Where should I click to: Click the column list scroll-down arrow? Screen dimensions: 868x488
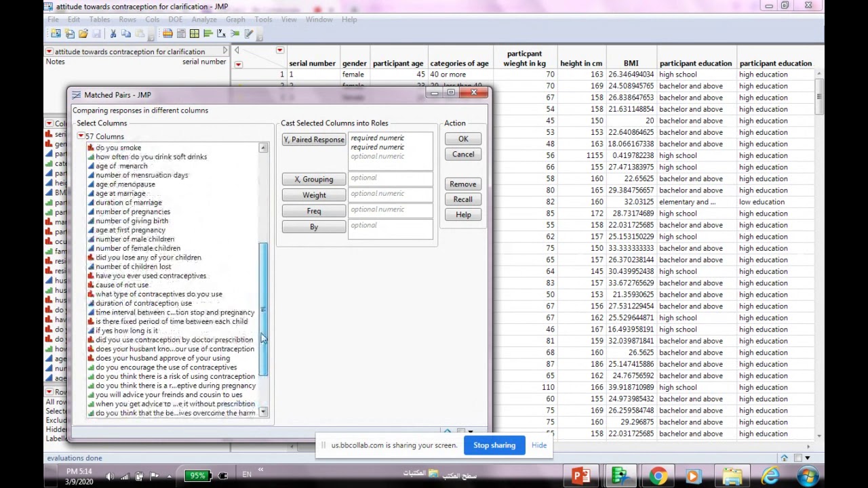coord(263,412)
